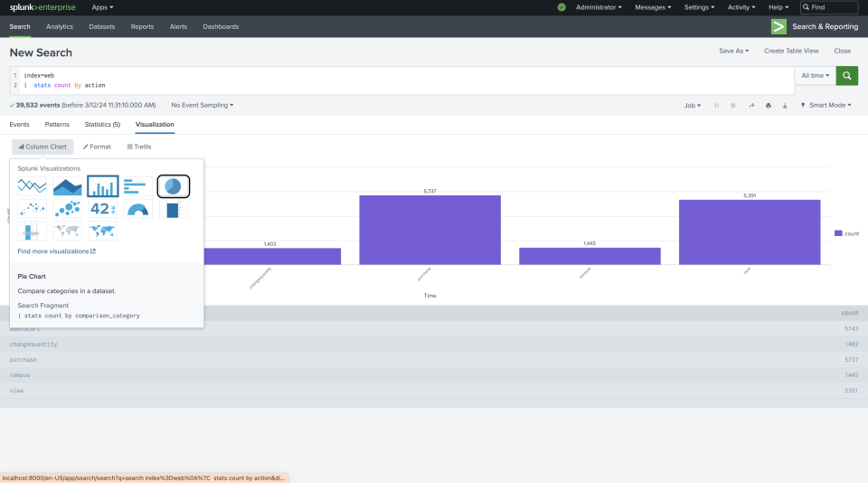Click the changequantity column bar labeled 1,402

click(270, 257)
